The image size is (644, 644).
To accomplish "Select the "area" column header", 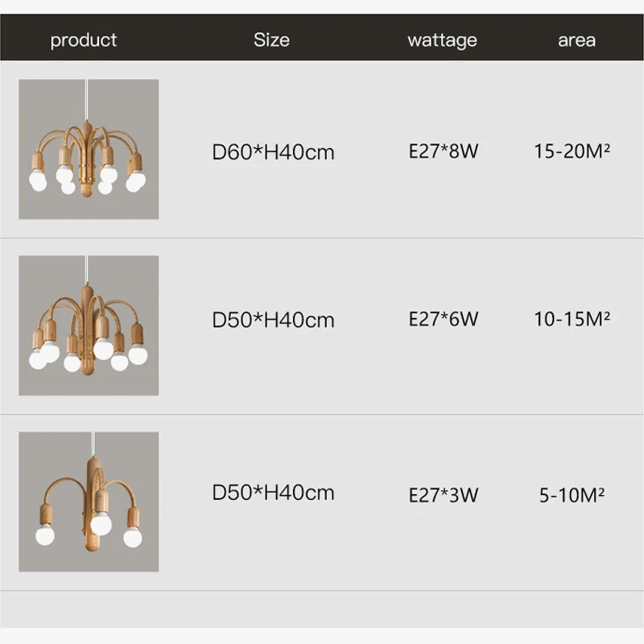I will [x=576, y=39].
